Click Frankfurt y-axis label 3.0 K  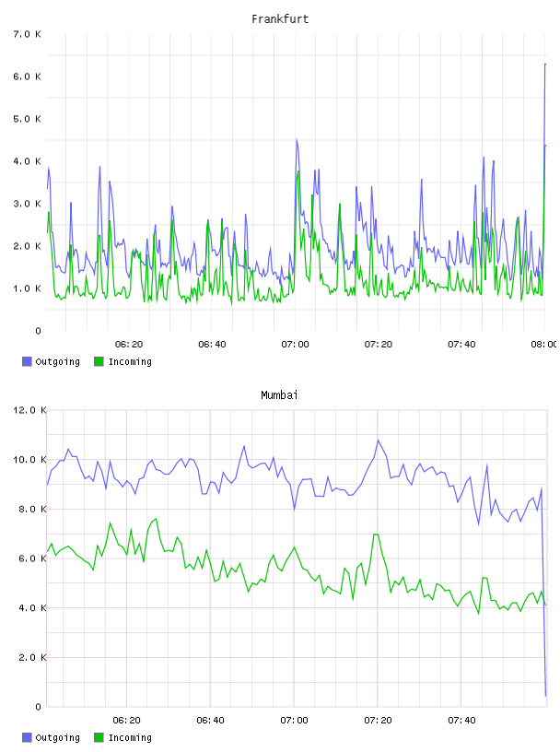point(28,204)
